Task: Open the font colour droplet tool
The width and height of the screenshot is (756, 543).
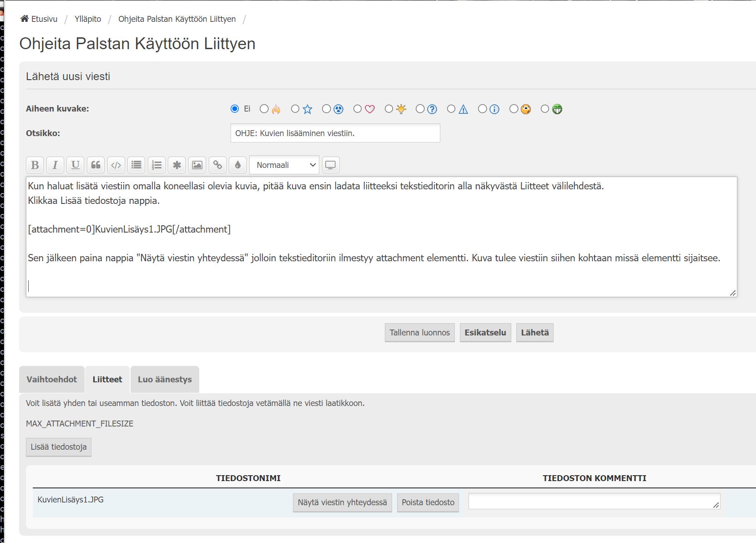Action: [x=237, y=165]
